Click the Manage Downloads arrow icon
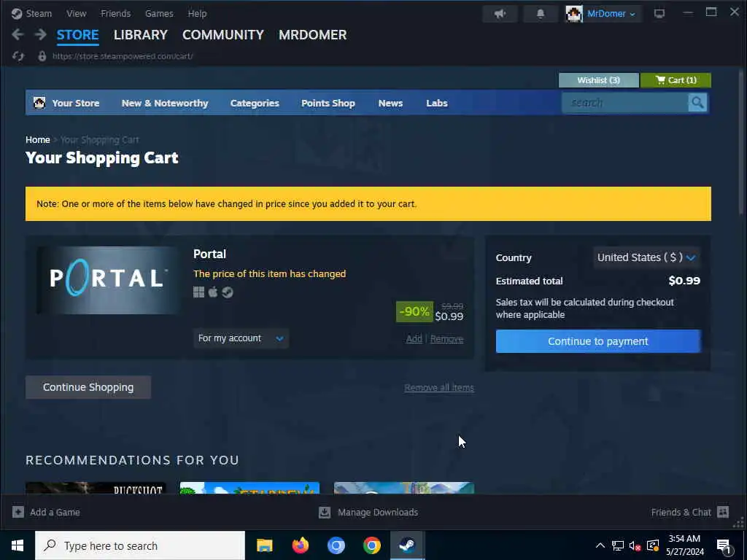The image size is (747, 560). coord(325,512)
